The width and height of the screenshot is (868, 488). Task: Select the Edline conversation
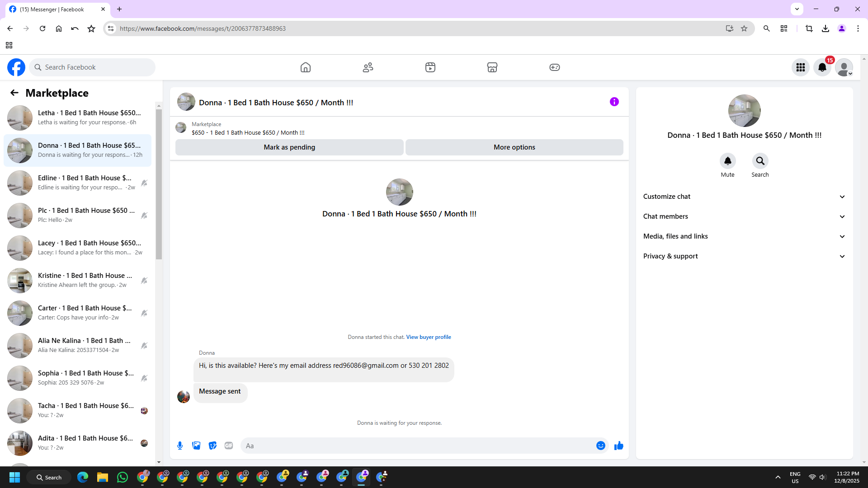point(78,183)
